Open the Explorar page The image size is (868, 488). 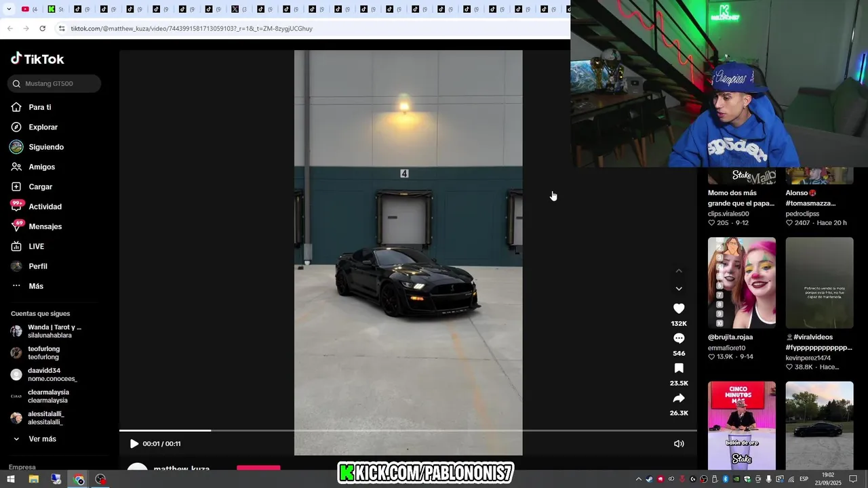[x=43, y=127]
